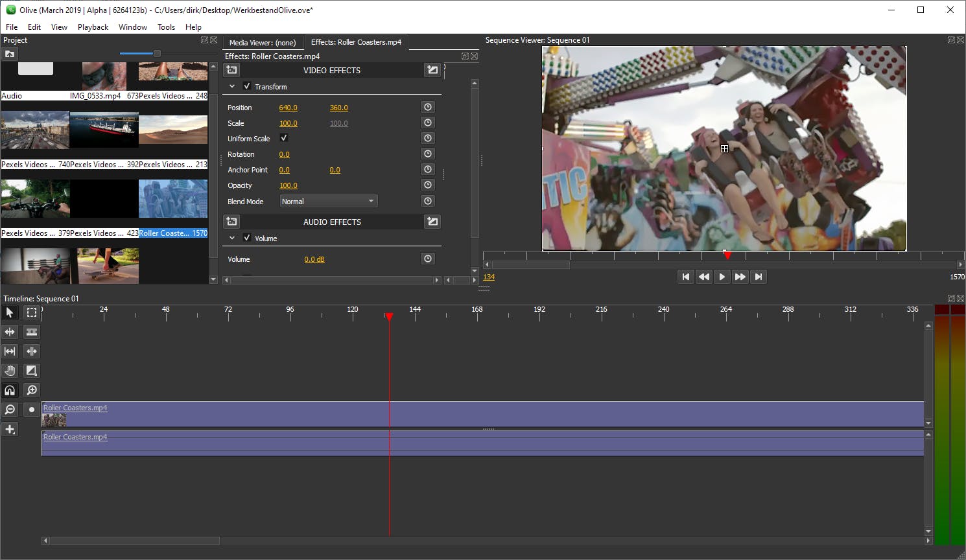
Task: Toggle the magnet snapping tool
Action: 10,390
